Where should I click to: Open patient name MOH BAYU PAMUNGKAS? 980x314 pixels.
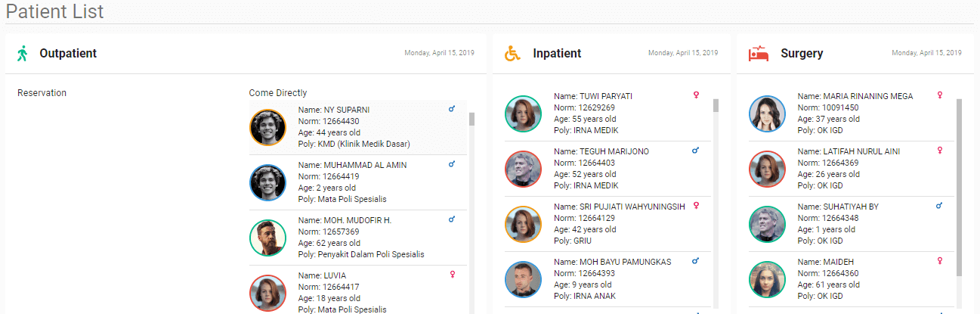[612, 262]
